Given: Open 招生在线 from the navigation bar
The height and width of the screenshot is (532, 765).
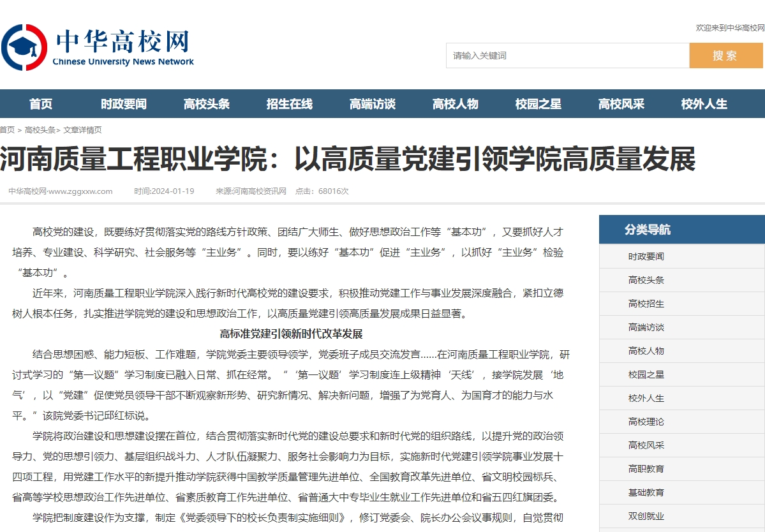Looking at the screenshot, I should (x=290, y=104).
